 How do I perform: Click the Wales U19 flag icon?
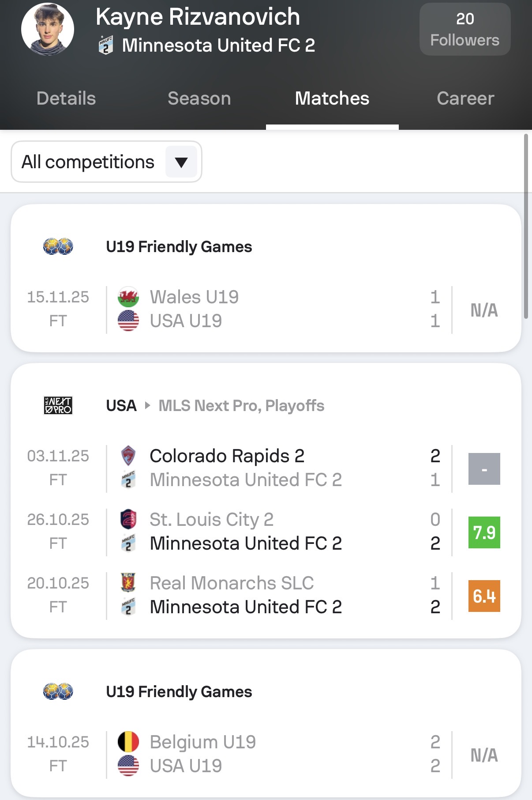pyautogui.click(x=128, y=297)
